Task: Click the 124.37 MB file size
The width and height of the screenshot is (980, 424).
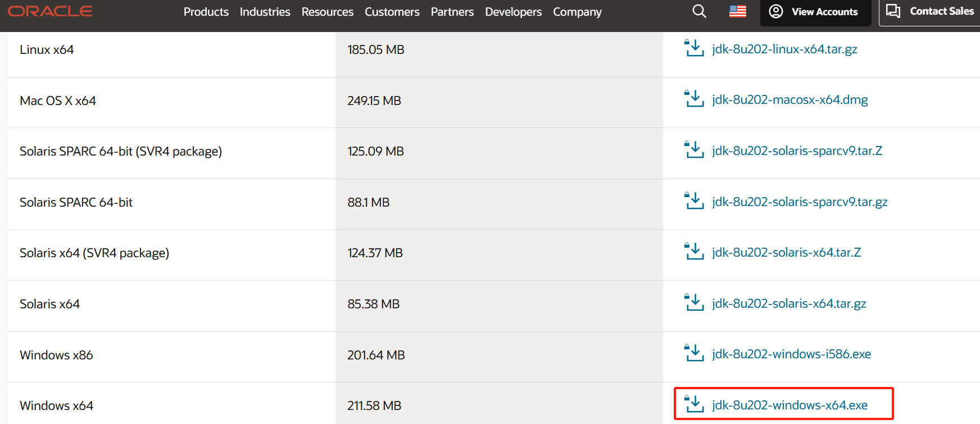Action: point(375,253)
